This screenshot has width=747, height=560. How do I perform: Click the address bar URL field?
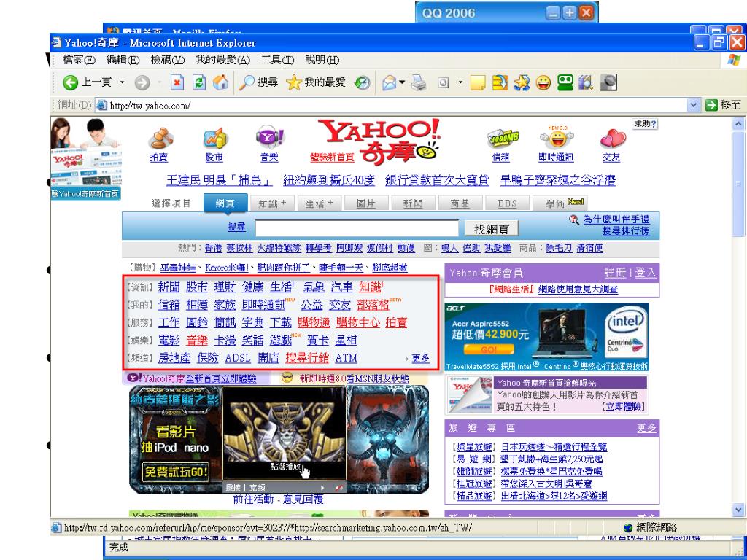tap(391, 105)
